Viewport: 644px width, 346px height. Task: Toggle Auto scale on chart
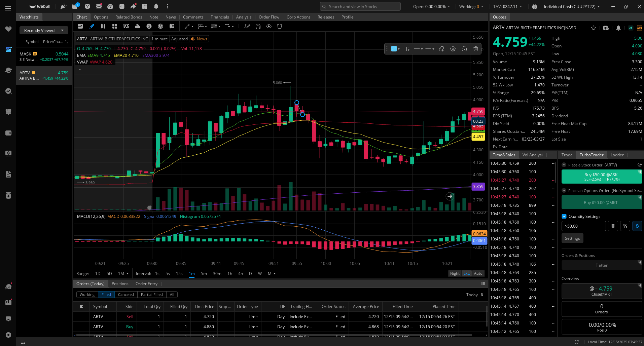point(478,273)
